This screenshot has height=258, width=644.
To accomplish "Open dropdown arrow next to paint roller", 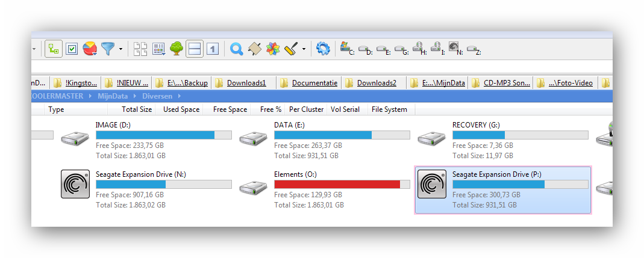I will click(304, 49).
